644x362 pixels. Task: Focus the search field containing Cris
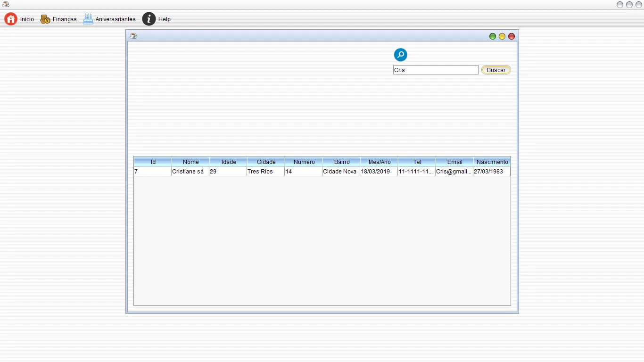436,70
